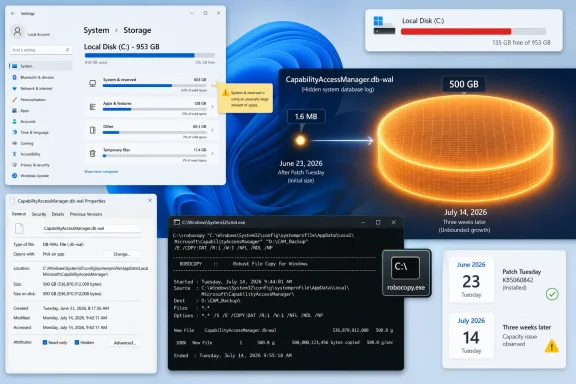Click the Change... button next to Opens with
The image size is (576, 384).
tap(122, 254)
